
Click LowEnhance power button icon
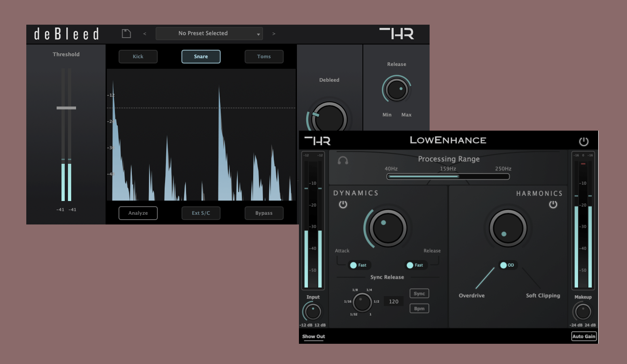click(x=584, y=142)
